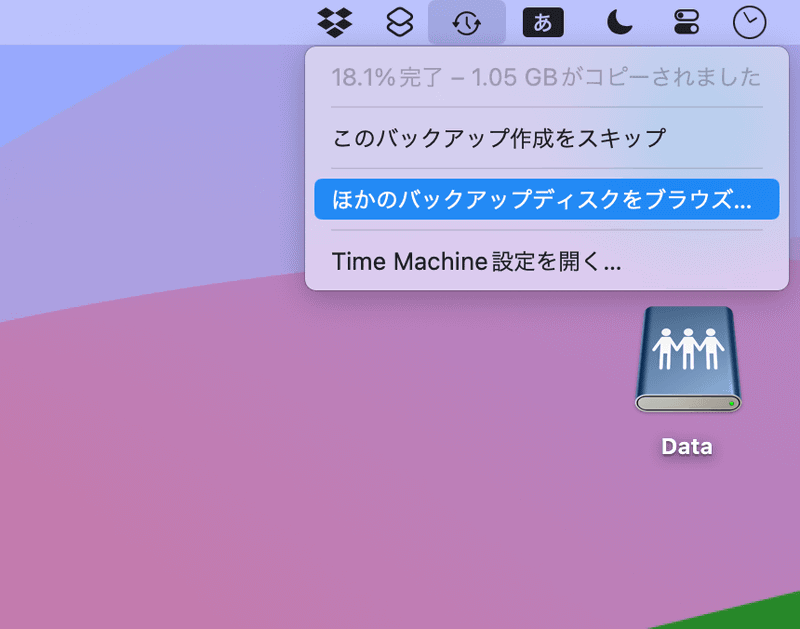The height and width of the screenshot is (629, 800).
Task: Click the Data label under the drive
Action: [x=686, y=446]
